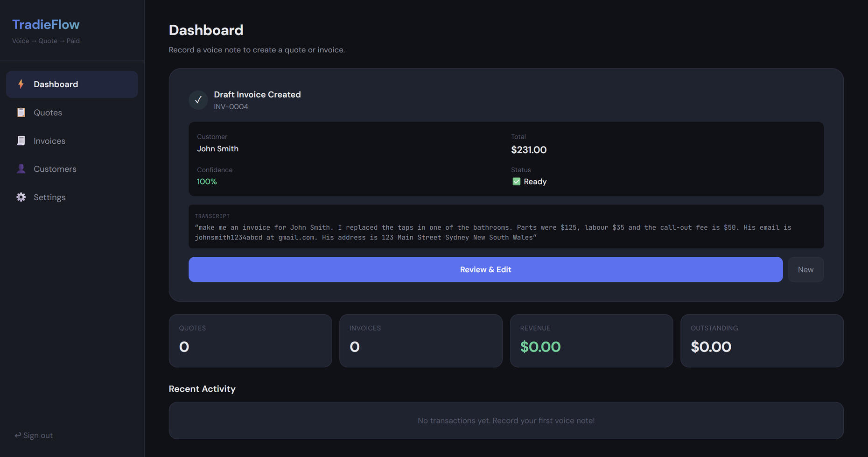Click the Invoices receipt icon

21,141
